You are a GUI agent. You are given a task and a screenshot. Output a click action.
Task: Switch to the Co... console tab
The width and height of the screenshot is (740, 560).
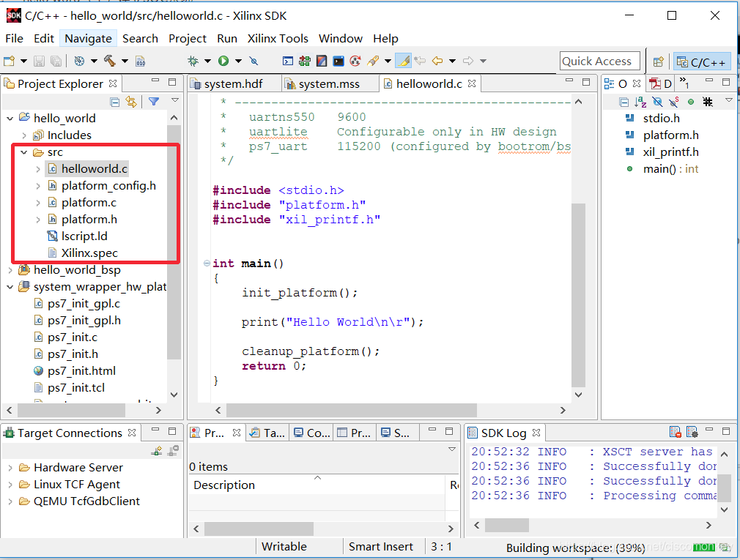coord(311,433)
